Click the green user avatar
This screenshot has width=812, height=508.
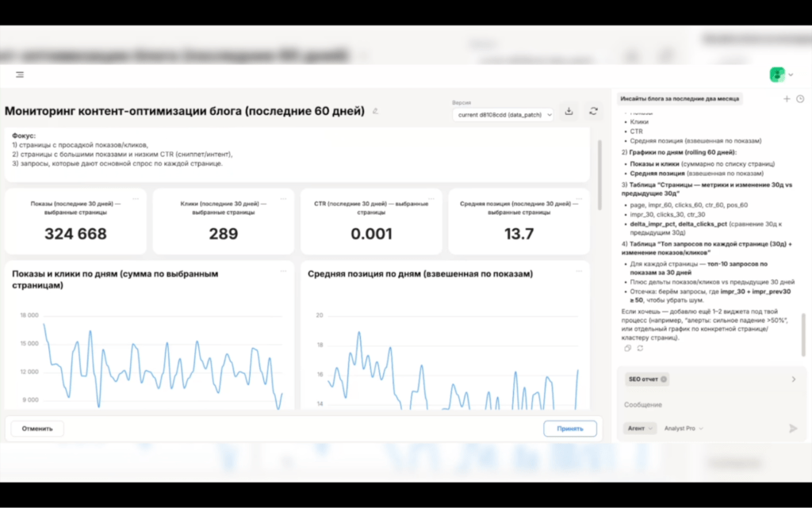tap(776, 74)
